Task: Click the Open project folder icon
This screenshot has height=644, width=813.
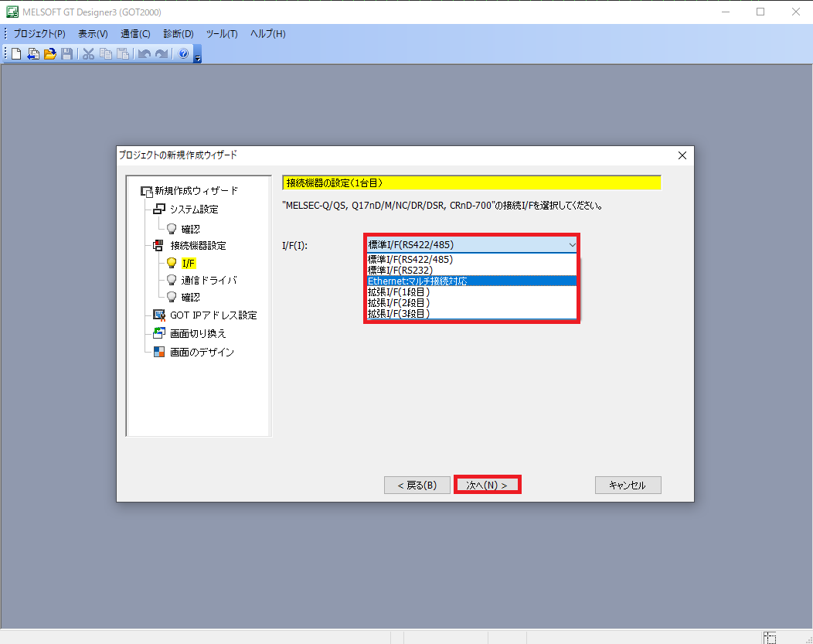Action: pyautogui.click(x=49, y=53)
